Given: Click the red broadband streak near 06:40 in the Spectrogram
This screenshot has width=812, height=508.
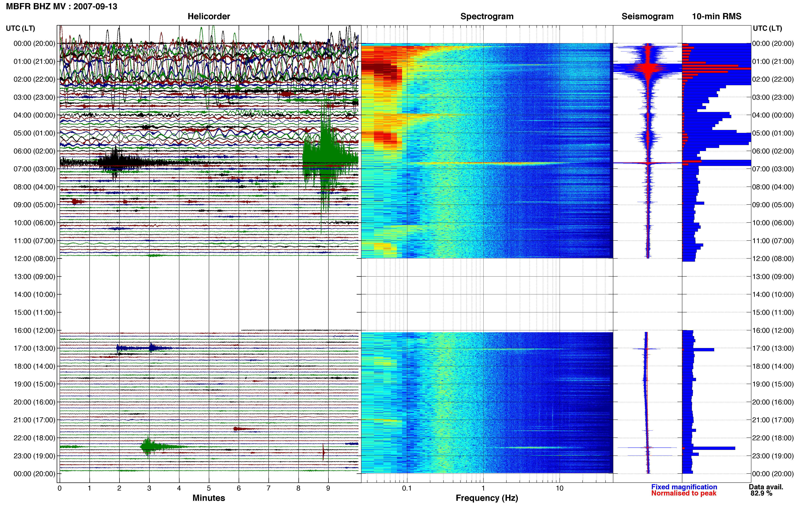Looking at the screenshot, I should point(487,163).
